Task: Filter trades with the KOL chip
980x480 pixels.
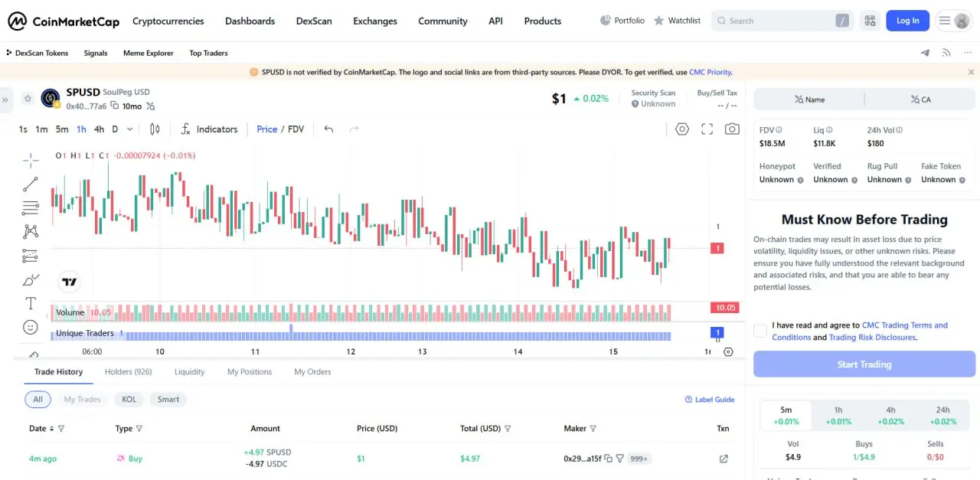Action: (129, 399)
